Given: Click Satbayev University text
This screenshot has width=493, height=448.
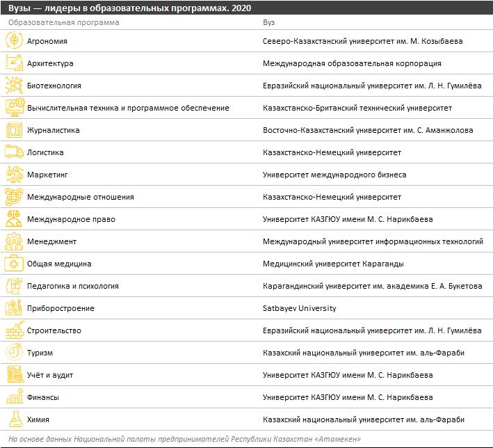Looking at the screenshot, I should (x=299, y=308).
